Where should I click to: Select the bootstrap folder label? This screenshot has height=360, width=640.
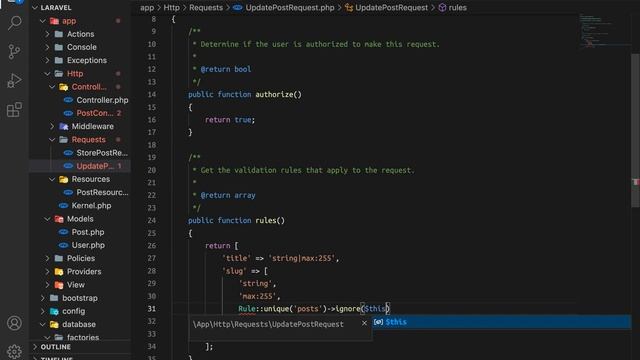pyautogui.click(x=80, y=298)
